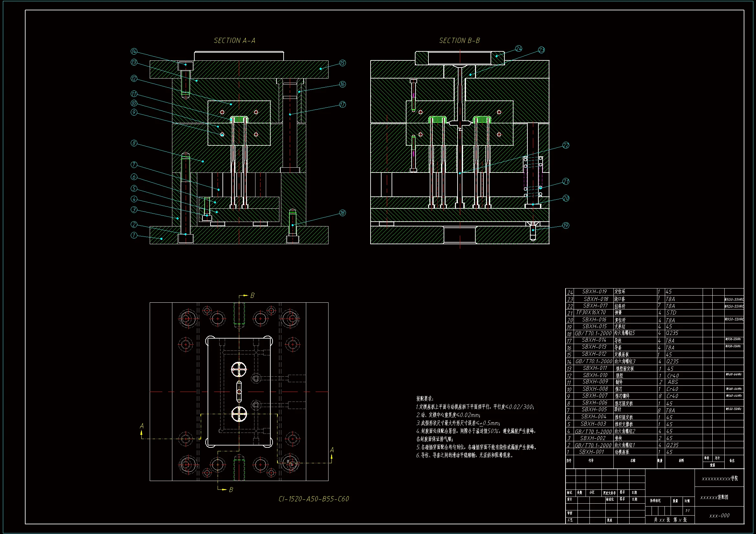Select balloon number 18 callout
The image size is (756, 534).
pyautogui.click(x=342, y=213)
